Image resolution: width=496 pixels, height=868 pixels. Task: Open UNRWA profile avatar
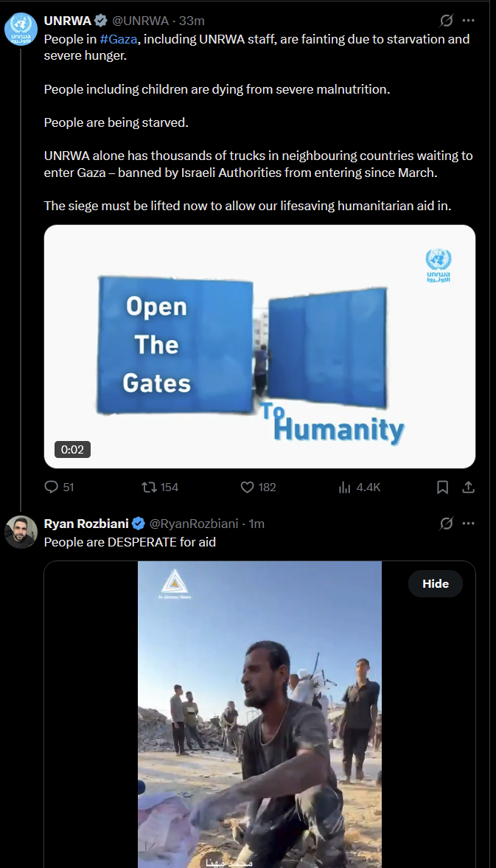[21, 29]
